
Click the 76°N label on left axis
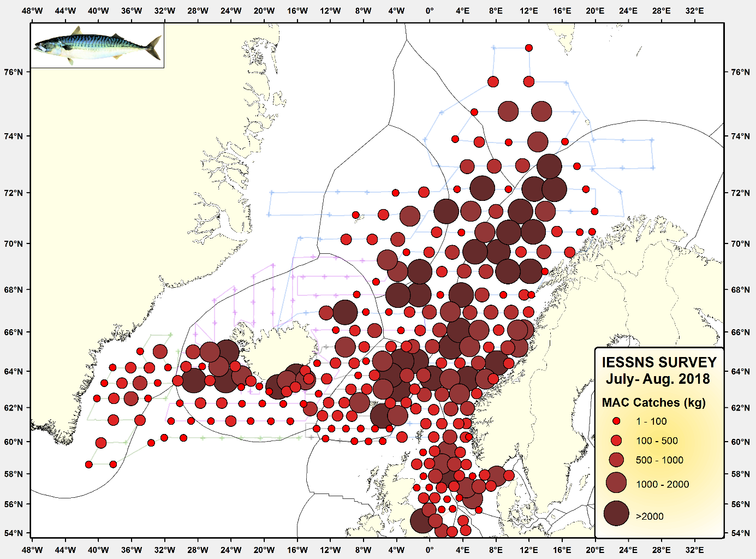(x=14, y=72)
